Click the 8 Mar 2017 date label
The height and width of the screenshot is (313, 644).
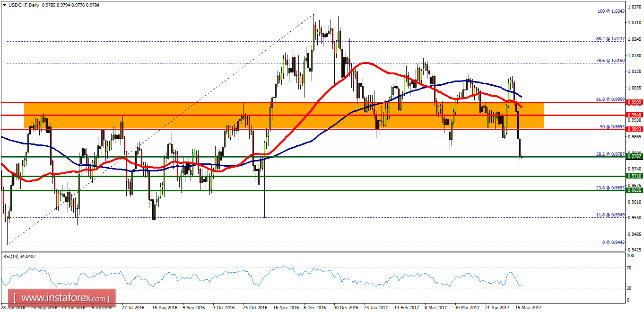pos(435,307)
